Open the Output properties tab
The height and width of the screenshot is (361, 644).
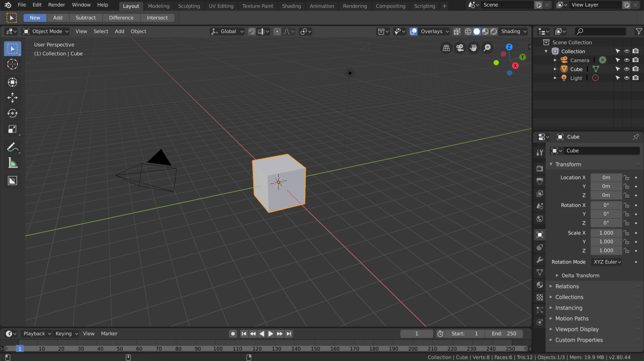[540, 181]
